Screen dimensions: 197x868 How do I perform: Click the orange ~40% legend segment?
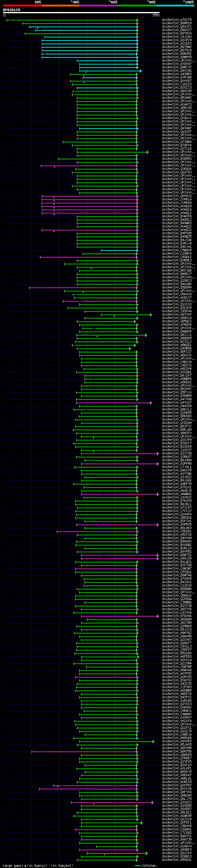click(60, 6)
